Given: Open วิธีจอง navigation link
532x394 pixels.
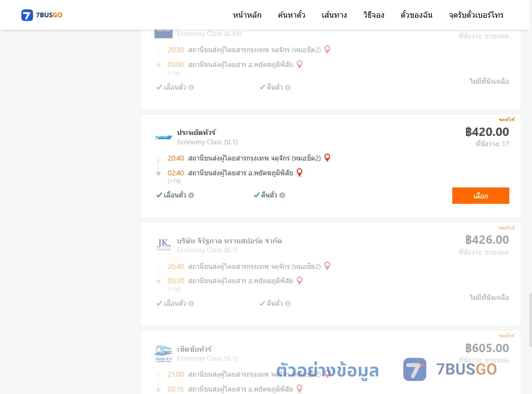Looking at the screenshot, I should coord(373,15).
